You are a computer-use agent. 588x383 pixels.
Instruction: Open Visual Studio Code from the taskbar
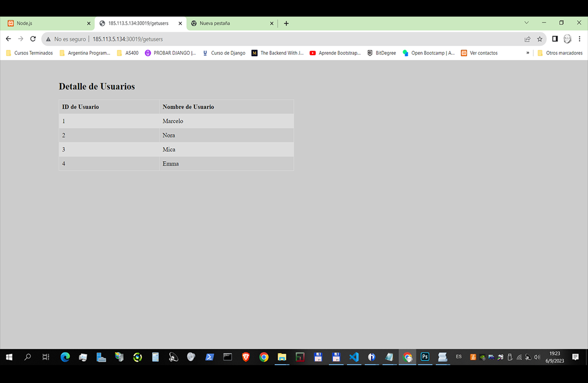354,357
